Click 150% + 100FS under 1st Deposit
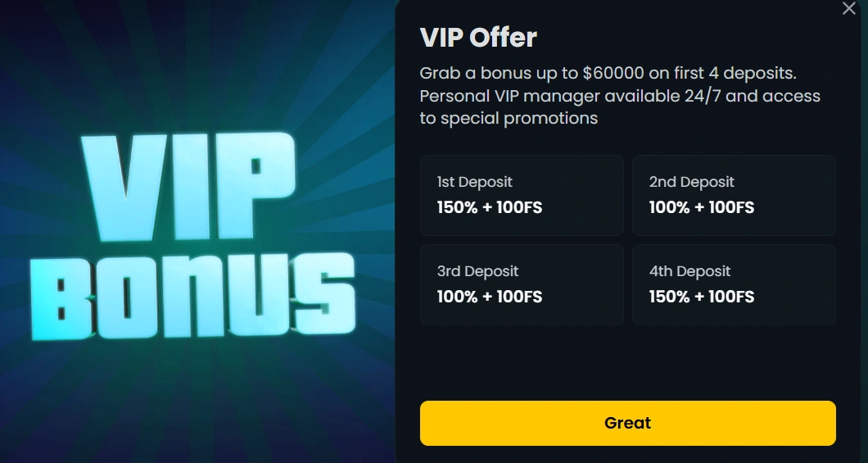The image size is (868, 463). click(490, 207)
